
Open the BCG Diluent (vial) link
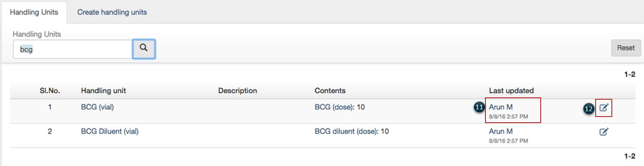point(109,131)
